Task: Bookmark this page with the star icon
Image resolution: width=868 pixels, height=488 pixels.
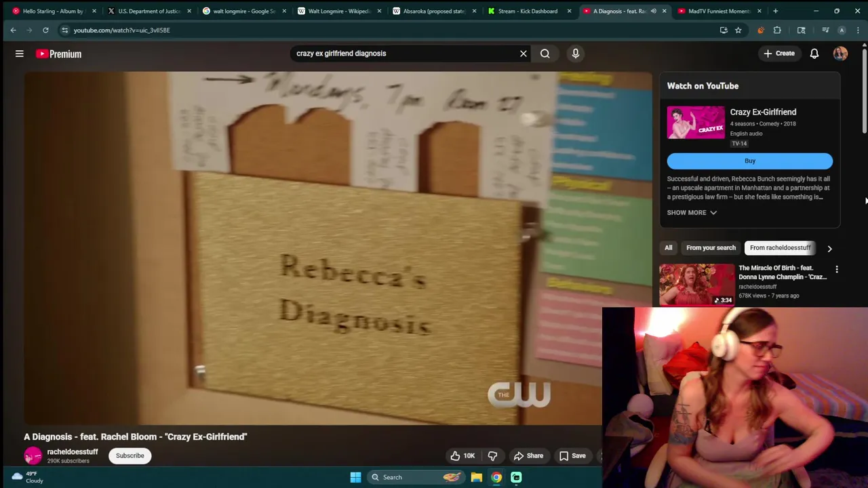Action: point(738,30)
